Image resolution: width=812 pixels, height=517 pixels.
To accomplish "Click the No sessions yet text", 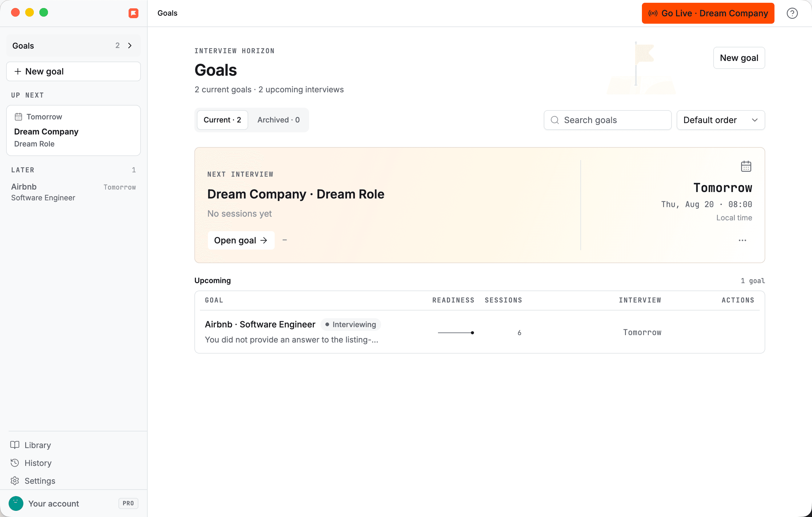I will point(239,214).
